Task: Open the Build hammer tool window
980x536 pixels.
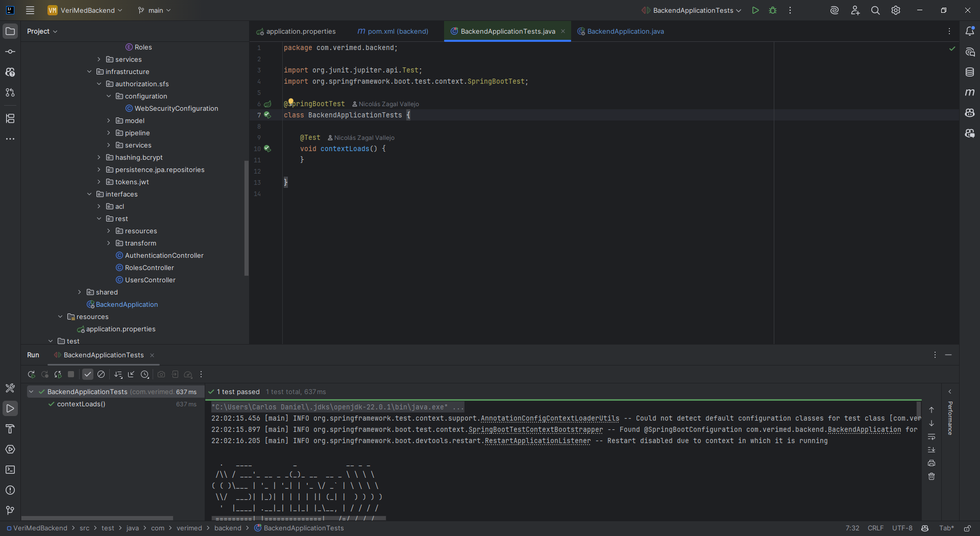Action: click(10, 429)
